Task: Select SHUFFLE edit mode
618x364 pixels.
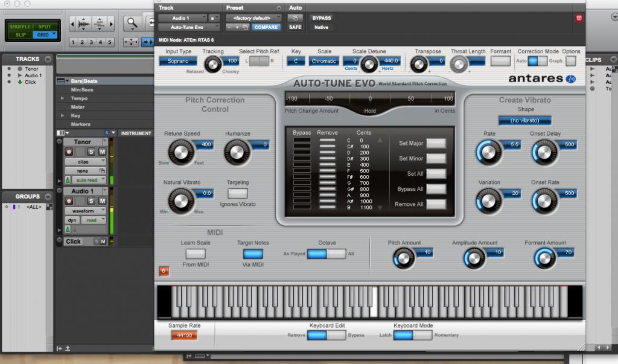Action: (19, 27)
